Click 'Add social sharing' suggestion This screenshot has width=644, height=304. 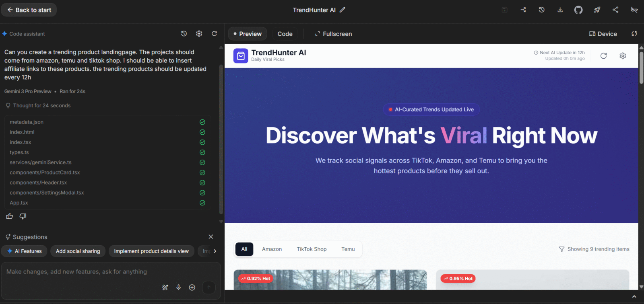pyautogui.click(x=78, y=251)
